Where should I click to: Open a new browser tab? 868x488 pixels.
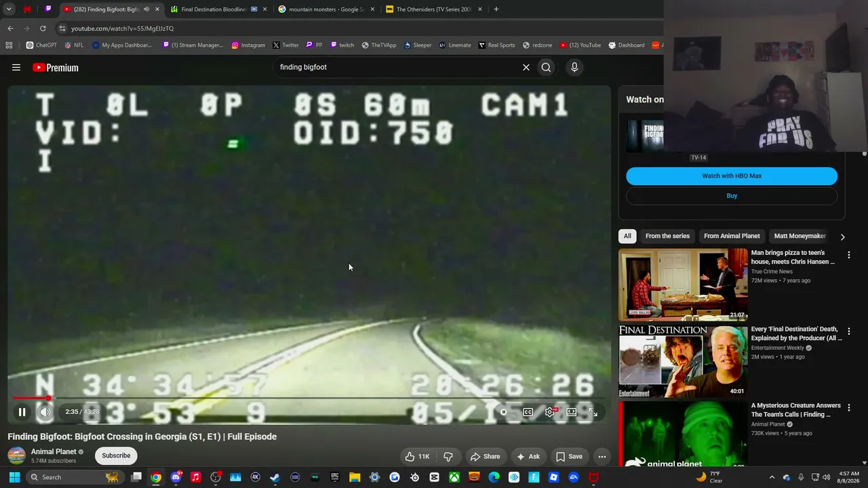(x=496, y=9)
